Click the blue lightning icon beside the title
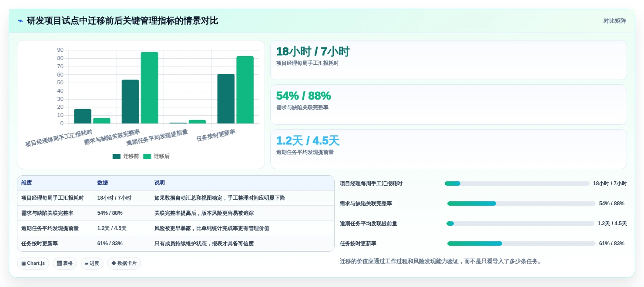The height and width of the screenshot is (287, 644). point(20,21)
